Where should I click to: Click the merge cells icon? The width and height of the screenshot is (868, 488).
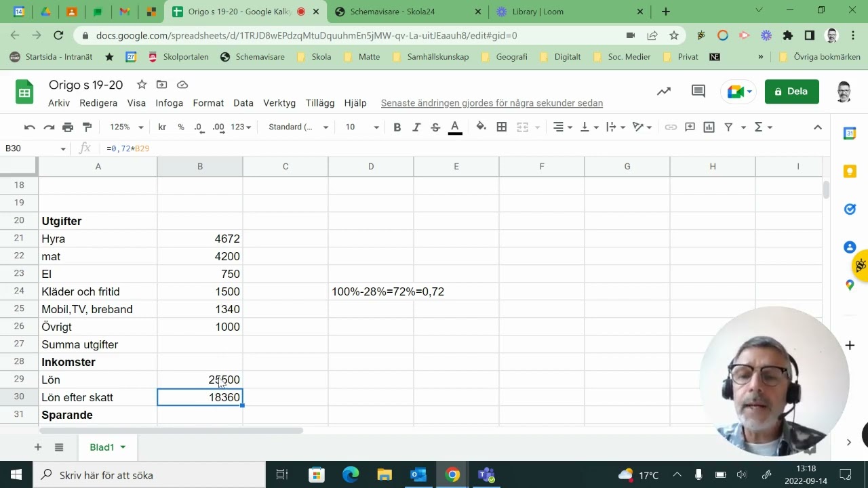[522, 127]
